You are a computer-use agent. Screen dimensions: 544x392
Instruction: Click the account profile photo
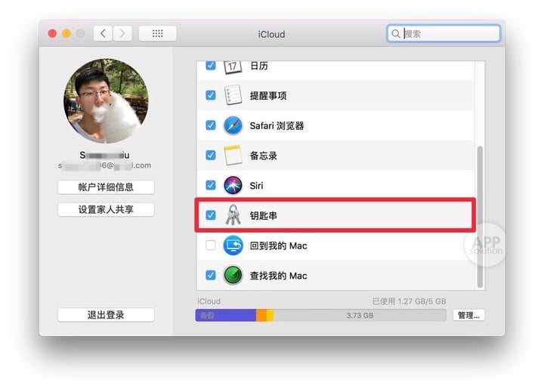pos(106,101)
